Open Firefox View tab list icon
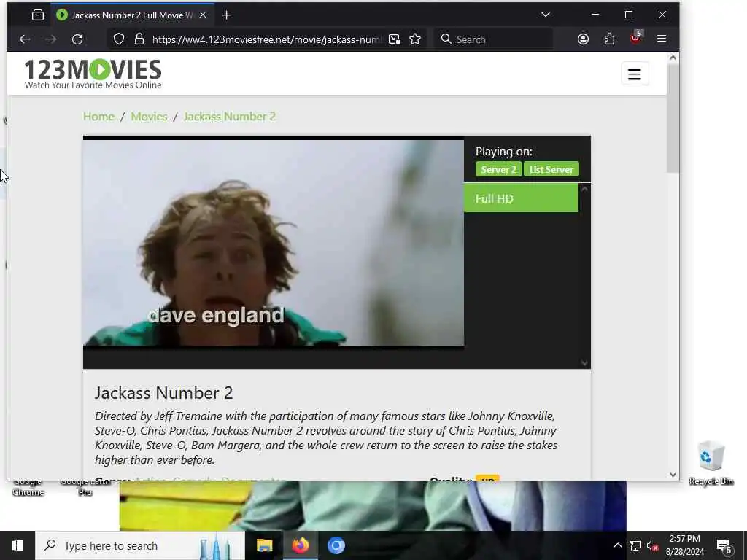747x560 pixels. 38,15
